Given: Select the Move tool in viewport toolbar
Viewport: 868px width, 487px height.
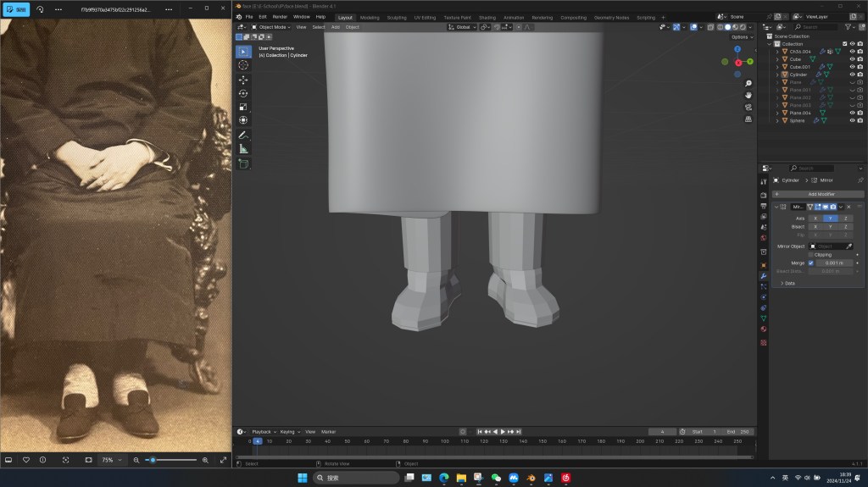Looking at the screenshot, I should pyautogui.click(x=243, y=79).
